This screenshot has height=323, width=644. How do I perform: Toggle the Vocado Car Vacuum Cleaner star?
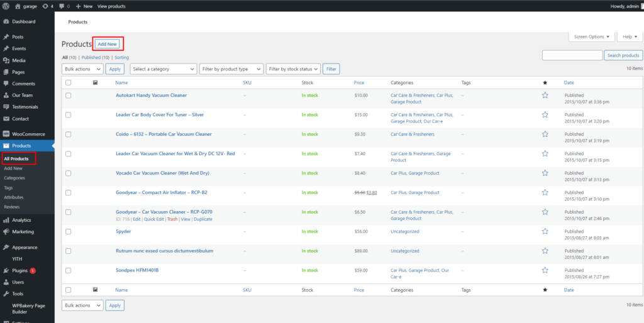click(545, 173)
